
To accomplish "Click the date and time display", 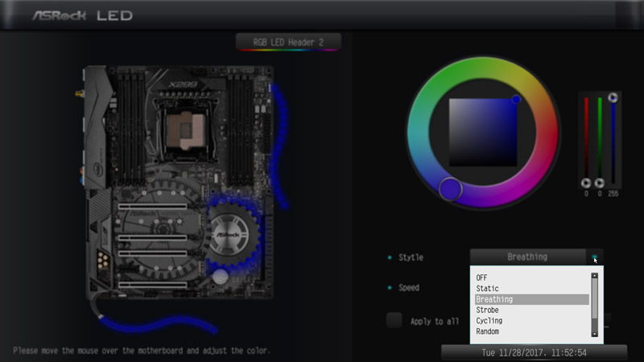I will click(x=534, y=352).
